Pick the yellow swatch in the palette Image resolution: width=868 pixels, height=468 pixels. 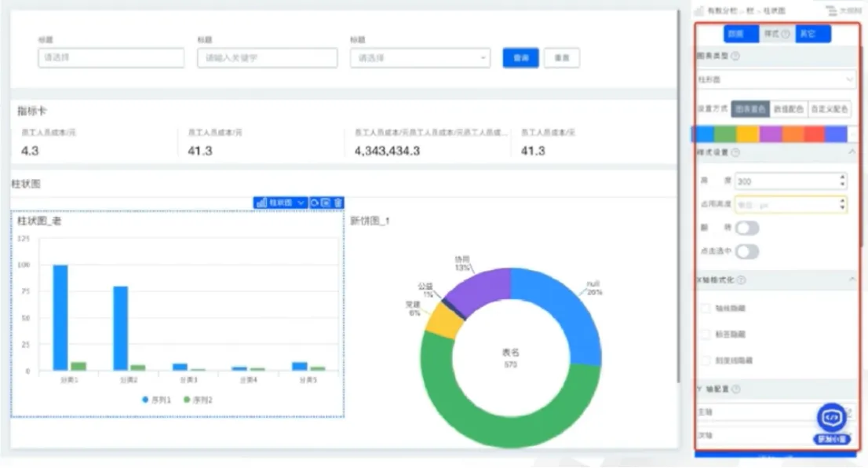click(x=747, y=134)
